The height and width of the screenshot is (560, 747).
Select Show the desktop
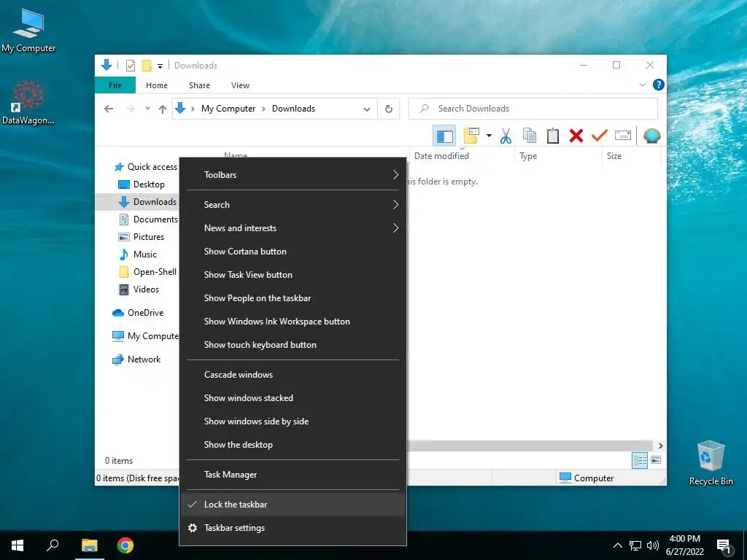(x=293, y=445)
